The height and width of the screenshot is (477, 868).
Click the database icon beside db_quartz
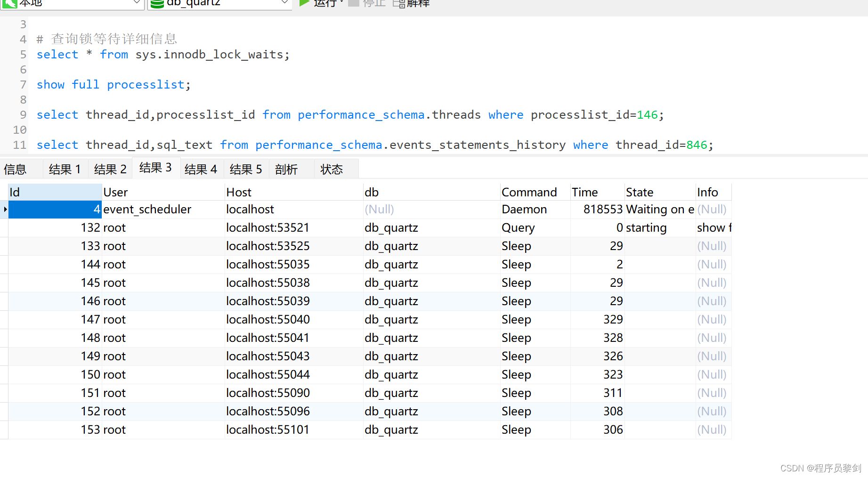[157, 3]
